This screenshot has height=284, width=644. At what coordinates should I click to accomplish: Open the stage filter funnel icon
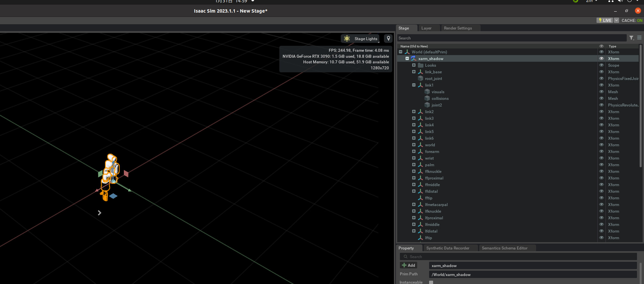(631, 38)
